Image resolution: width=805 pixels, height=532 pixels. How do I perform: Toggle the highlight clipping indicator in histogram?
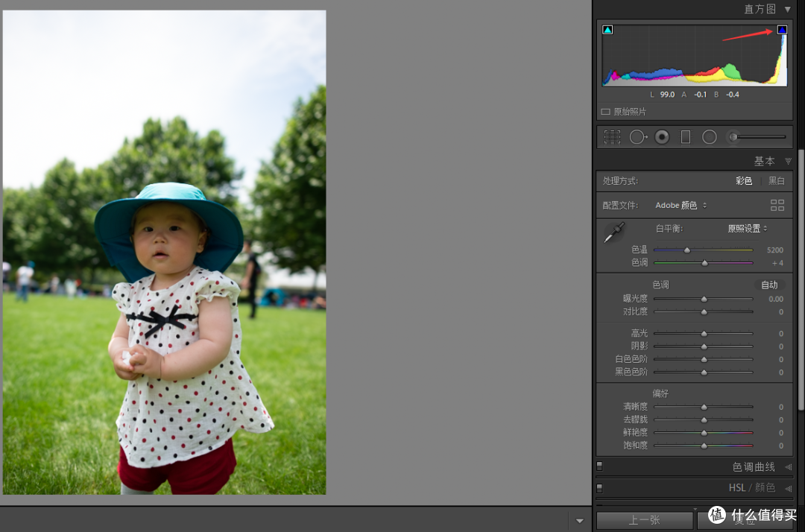point(781,30)
